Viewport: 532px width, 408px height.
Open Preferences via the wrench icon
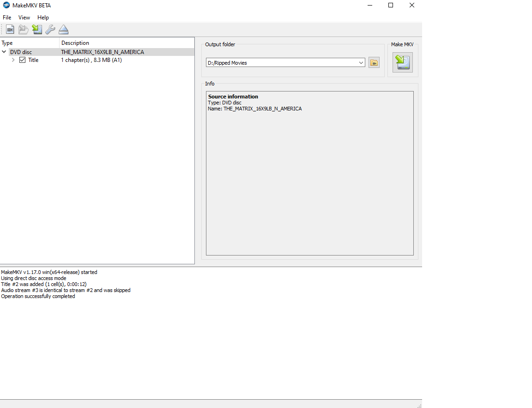coord(50,30)
